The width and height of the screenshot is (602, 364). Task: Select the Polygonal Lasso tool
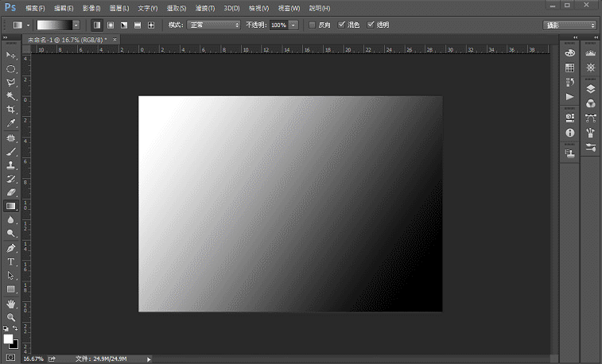point(11,83)
